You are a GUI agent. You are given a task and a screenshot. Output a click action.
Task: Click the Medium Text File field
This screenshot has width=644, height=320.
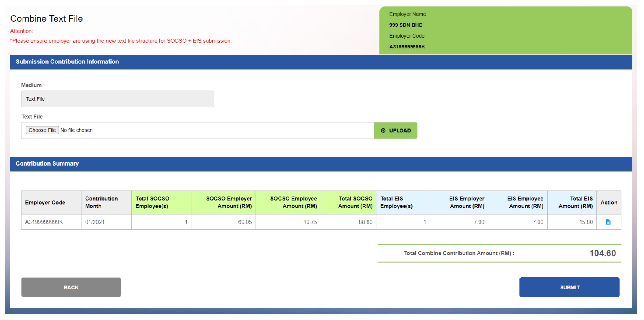point(117,99)
